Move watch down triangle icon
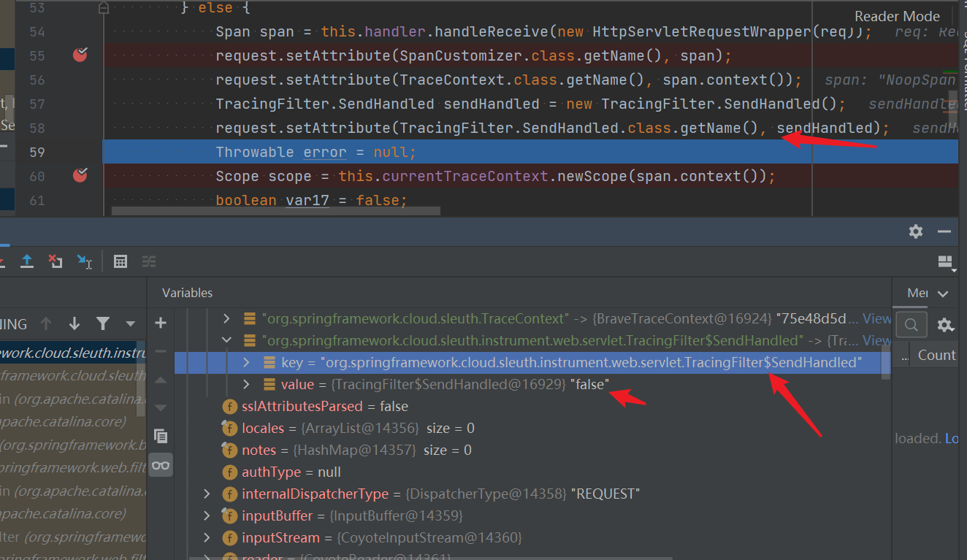 pos(161,407)
